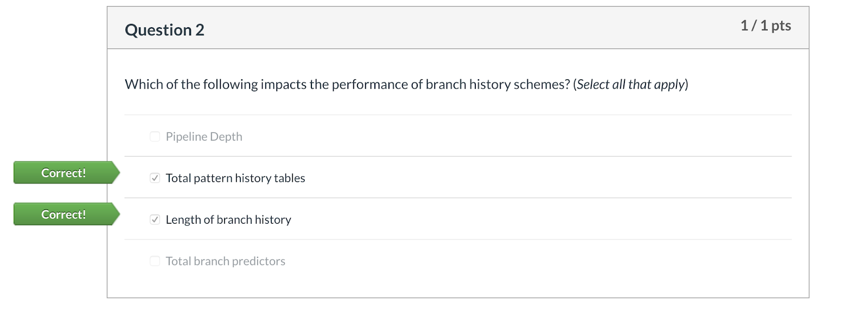Uncheck the Length of branch history checkbox

[155, 220]
